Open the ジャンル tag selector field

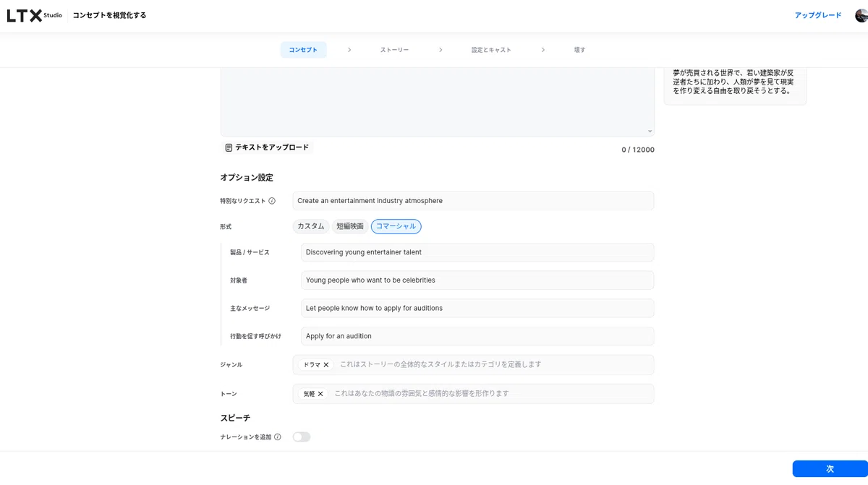[473, 365]
